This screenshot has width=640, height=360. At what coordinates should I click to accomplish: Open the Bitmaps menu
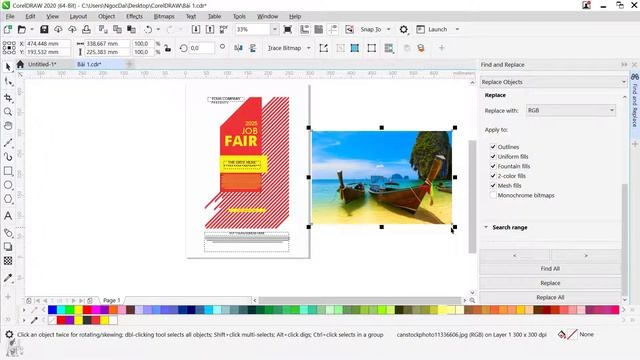(x=164, y=16)
